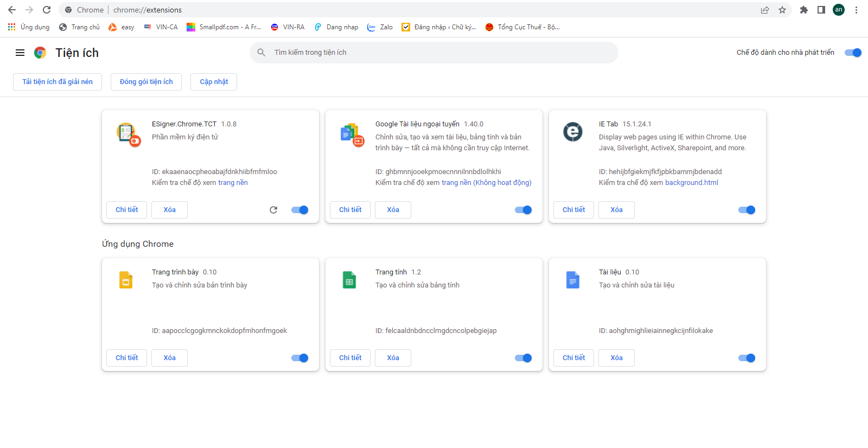Screen dimensions: 868x448
Task: Disable the IE Tab extension
Action: [746, 210]
